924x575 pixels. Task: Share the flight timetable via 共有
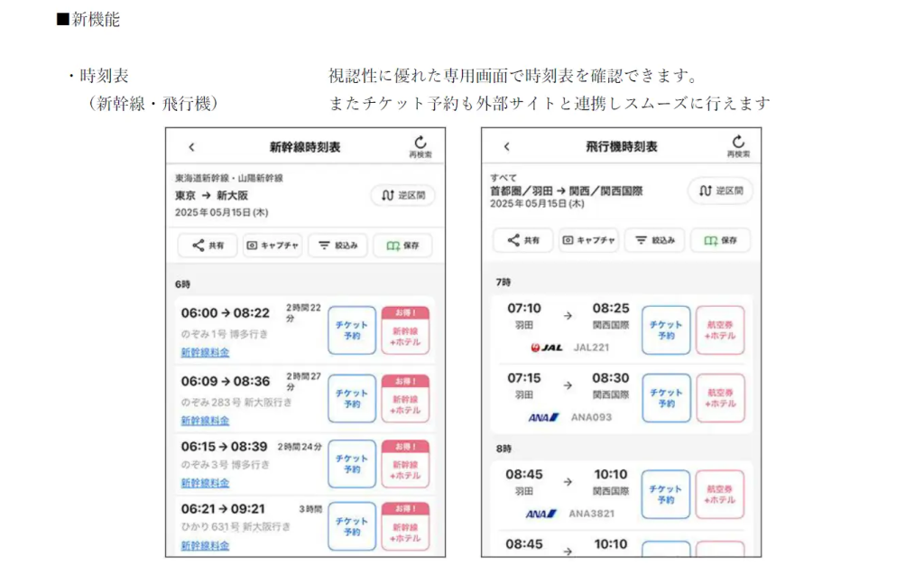[x=523, y=240]
